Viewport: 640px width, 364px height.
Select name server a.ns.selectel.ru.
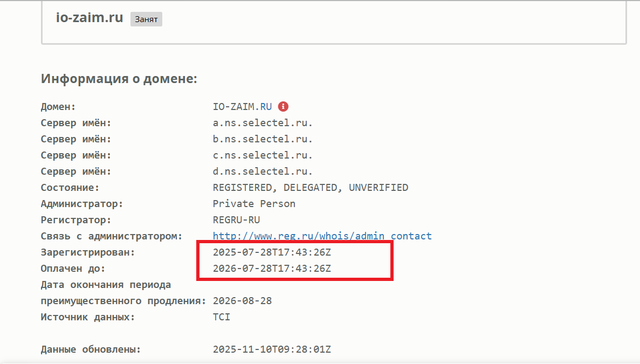[x=263, y=123]
